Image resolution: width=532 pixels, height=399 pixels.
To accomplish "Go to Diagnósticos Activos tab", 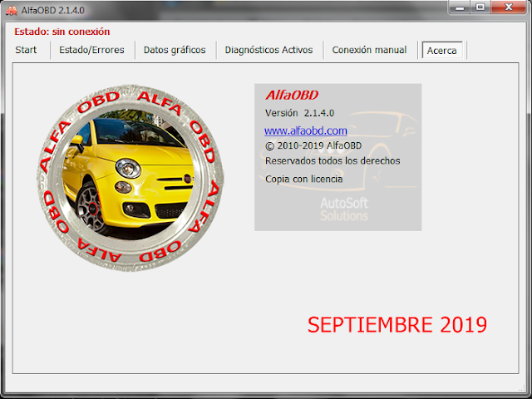I will (268, 50).
